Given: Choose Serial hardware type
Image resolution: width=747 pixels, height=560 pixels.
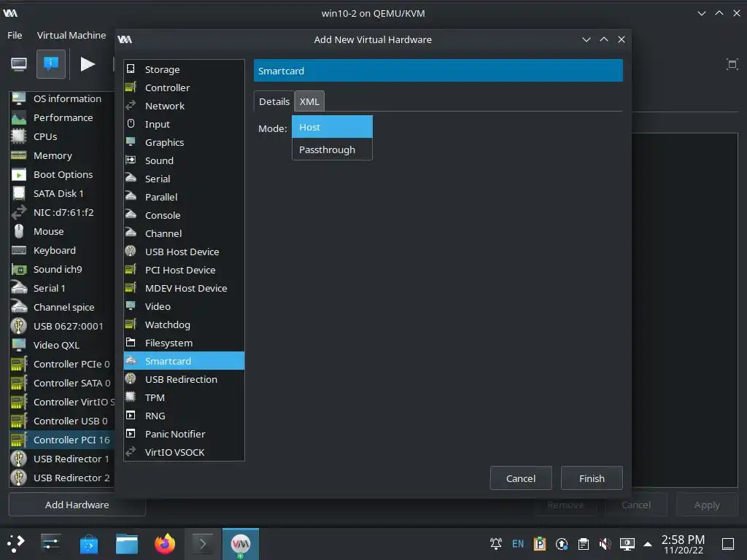Looking at the screenshot, I should click(184, 179).
